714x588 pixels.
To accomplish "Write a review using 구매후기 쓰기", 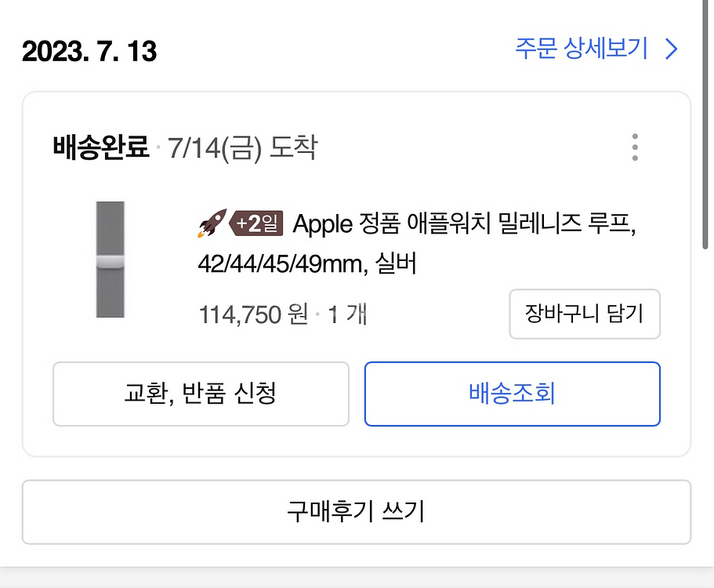I will click(x=357, y=512).
